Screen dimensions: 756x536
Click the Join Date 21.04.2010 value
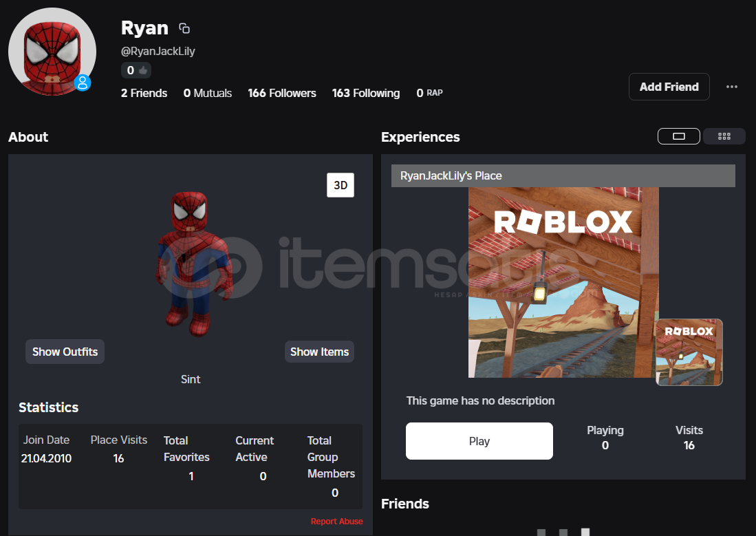click(x=46, y=458)
